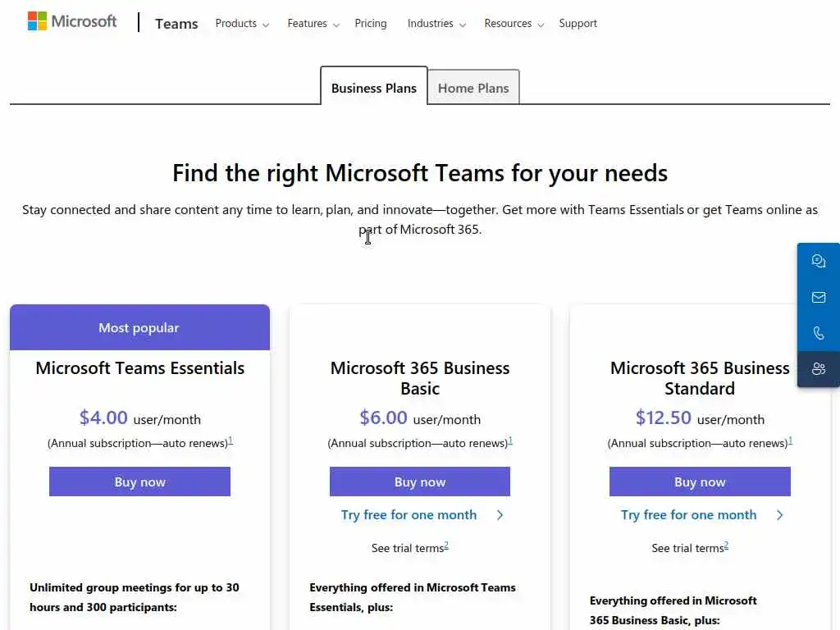Expand the Resources menu
The height and width of the screenshot is (630, 840).
coord(514,24)
